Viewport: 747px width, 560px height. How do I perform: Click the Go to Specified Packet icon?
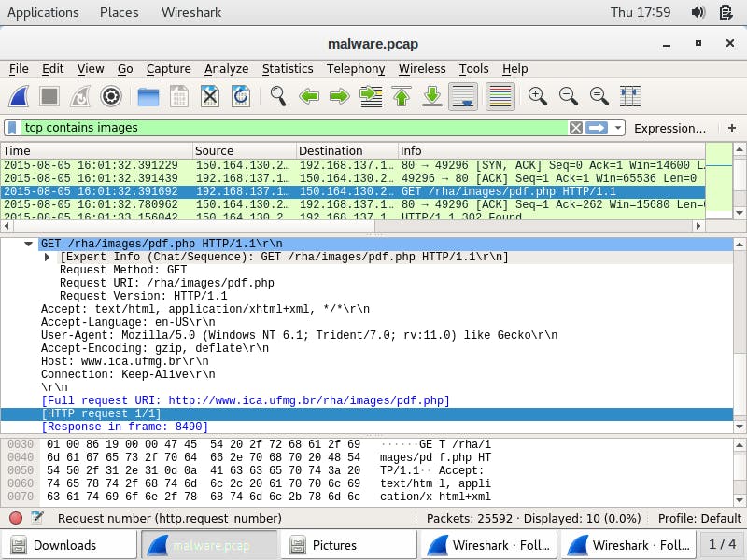tap(371, 96)
